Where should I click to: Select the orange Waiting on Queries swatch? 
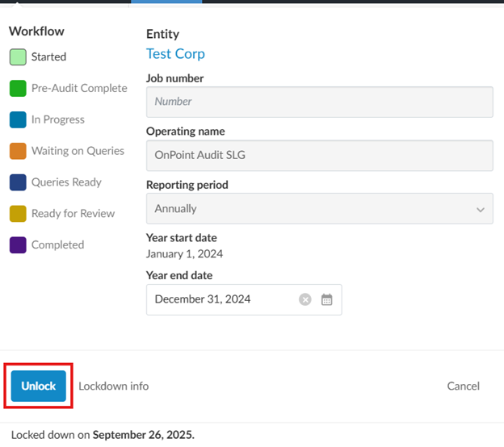(18, 152)
